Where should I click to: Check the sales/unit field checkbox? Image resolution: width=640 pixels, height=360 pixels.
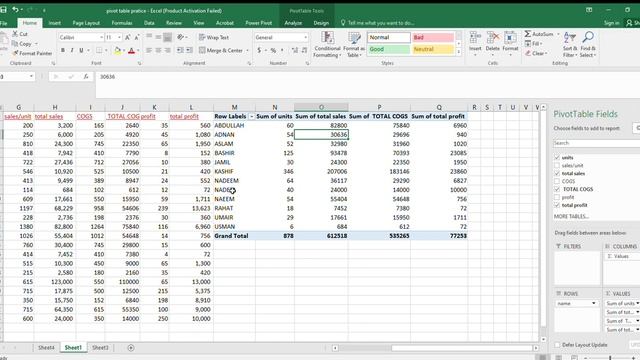pyautogui.click(x=557, y=165)
